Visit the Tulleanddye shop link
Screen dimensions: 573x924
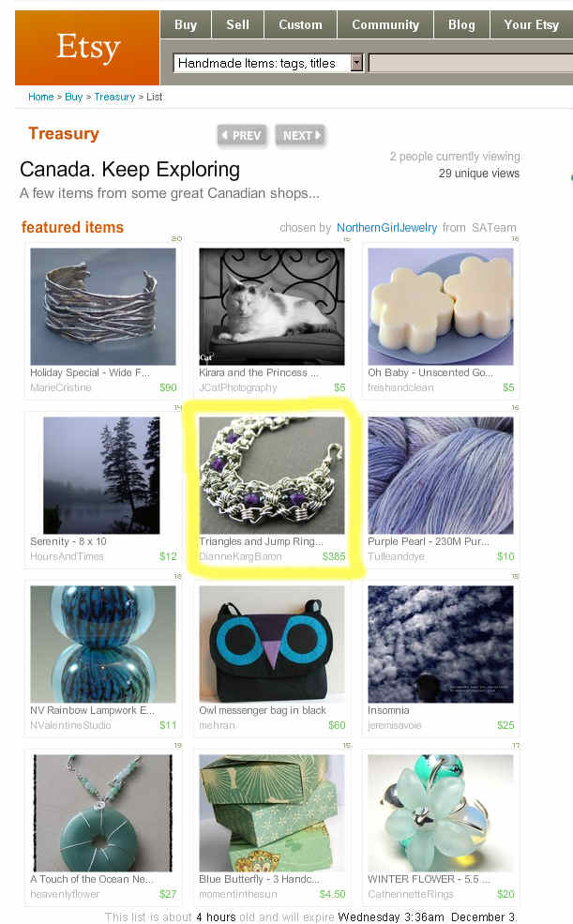pos(396,556)
